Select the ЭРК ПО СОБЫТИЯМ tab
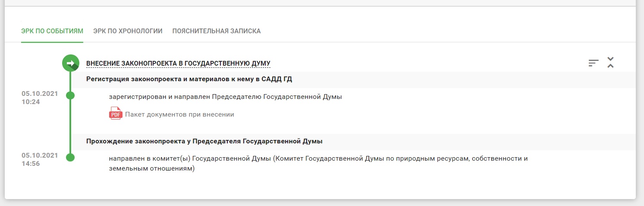The height and width of the screenshot is (206, 644). pos(52,31)
